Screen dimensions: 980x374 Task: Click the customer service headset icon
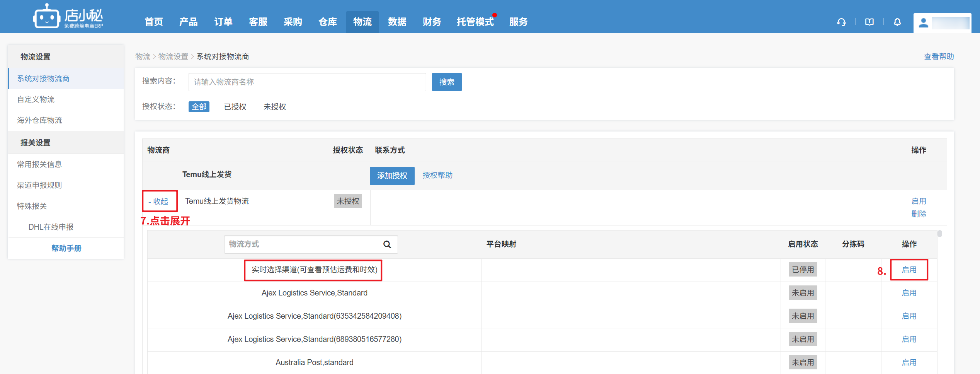841,22
